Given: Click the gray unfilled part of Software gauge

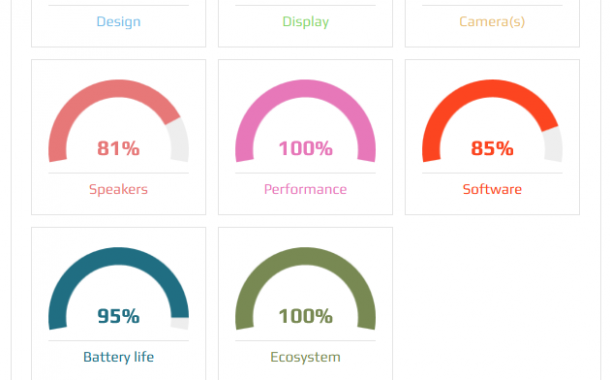Looking at the screenshot, I should pyautogui.click(x=553, y=144).
